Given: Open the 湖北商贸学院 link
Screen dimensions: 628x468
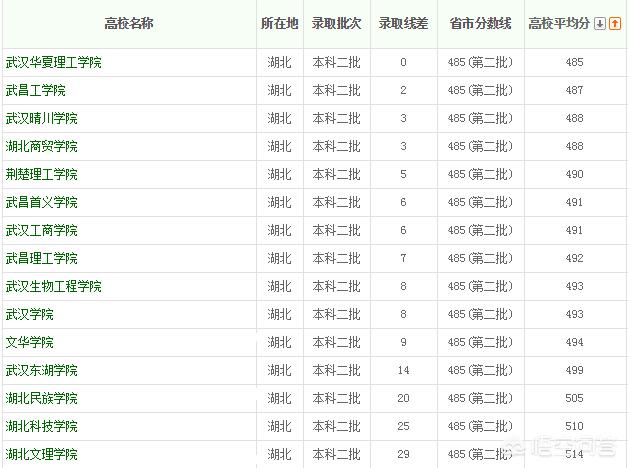Looking at the screenshot, I should click(42, 147).
